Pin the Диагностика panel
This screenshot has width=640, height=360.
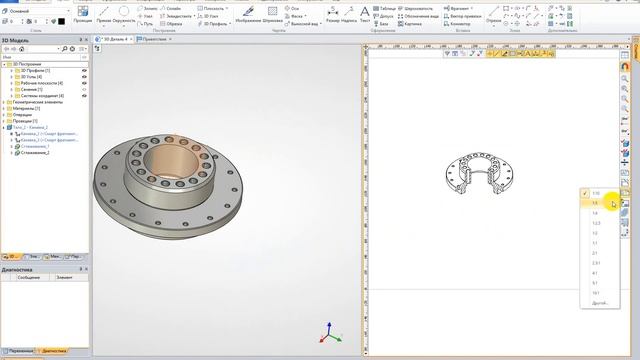tap(80, 269)
